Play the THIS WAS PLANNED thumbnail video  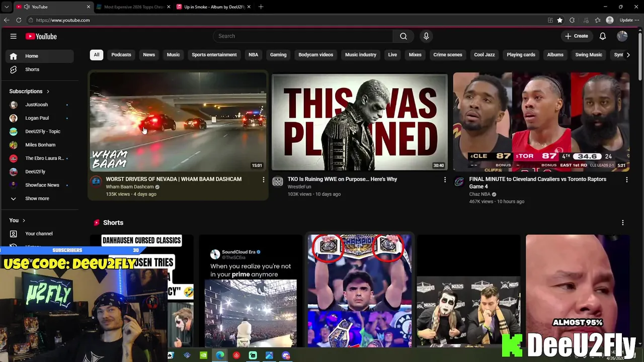[x=359, y=122]
